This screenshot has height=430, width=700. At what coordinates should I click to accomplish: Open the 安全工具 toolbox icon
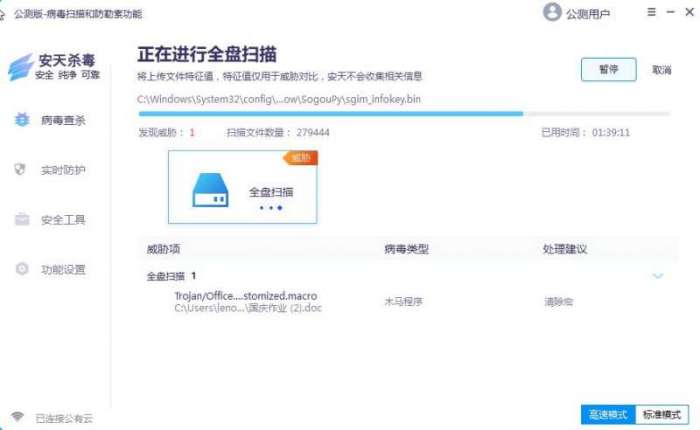[x=22, y=219]
